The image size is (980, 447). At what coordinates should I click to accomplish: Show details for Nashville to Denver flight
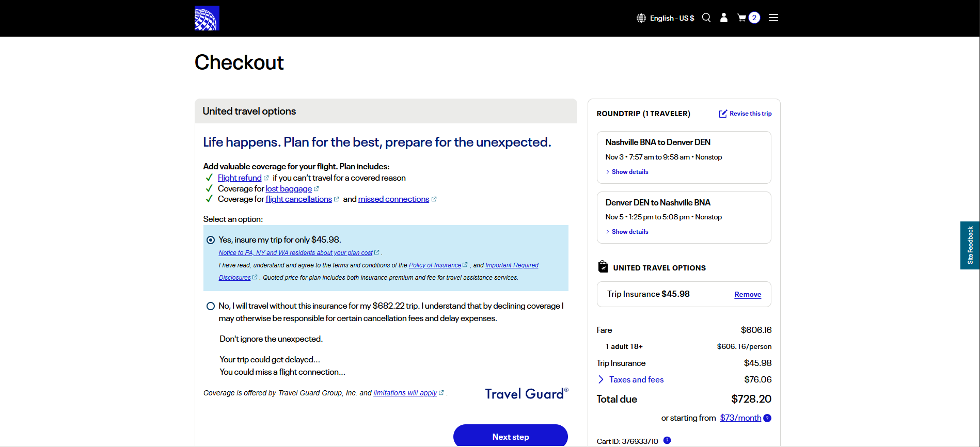tap(629, 172)
